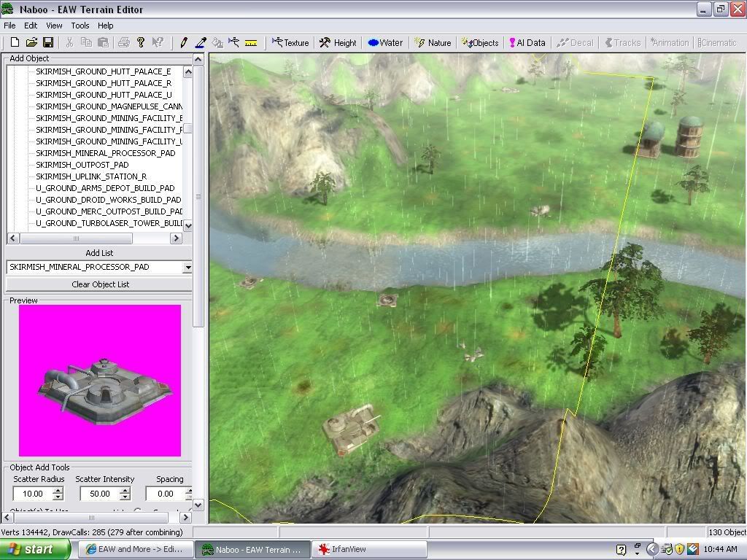This screenshot has width=747, height=560.
Task: Open the View menu
Action: click(54, 26)
